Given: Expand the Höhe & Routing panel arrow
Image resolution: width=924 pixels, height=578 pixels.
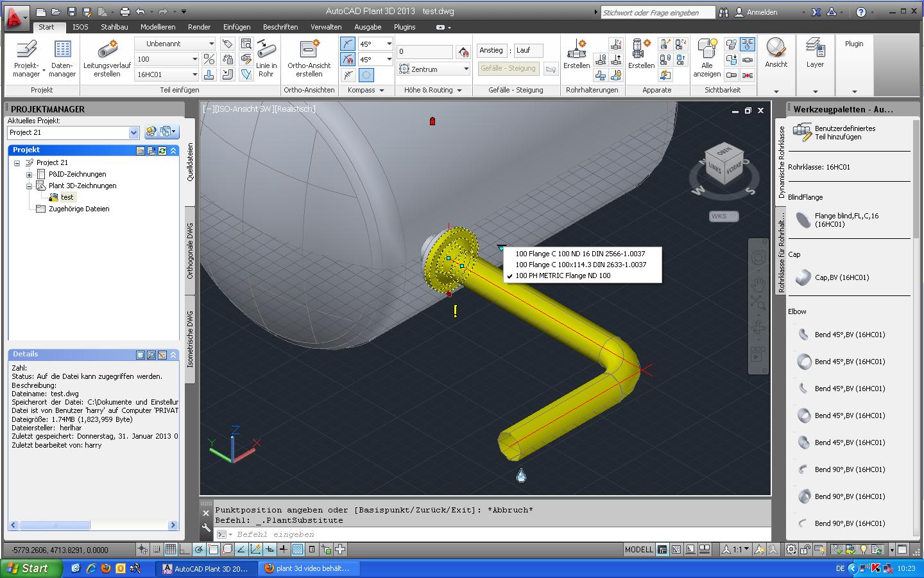Looking at the screenshot, I should 459,91.
